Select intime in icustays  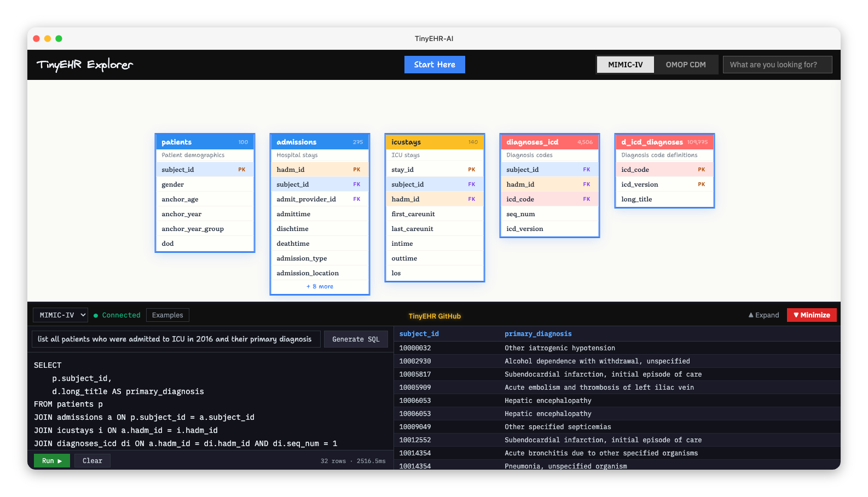pos(435,244)
